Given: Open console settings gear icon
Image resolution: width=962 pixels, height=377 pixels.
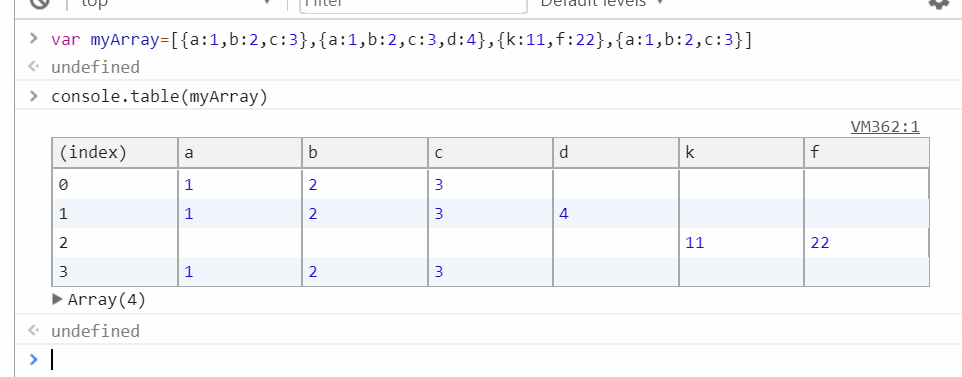Looking at the screenshot, I should click(x=938, y=3).
